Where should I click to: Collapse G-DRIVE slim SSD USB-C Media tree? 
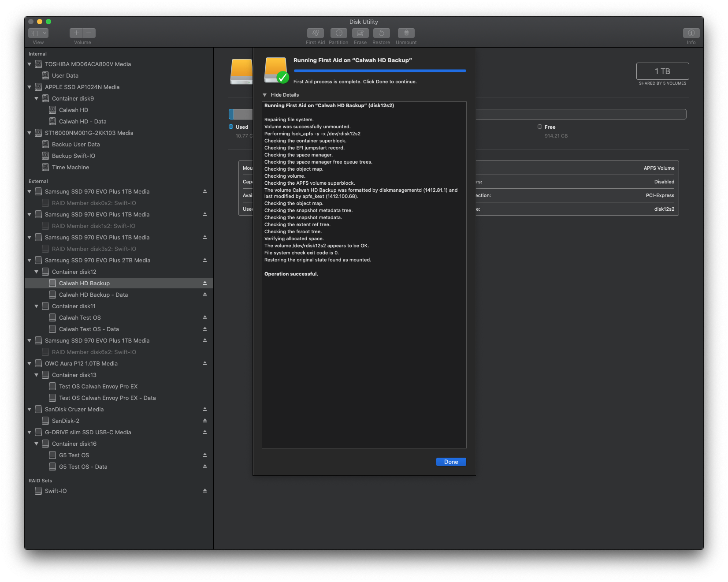coord(30,432)
